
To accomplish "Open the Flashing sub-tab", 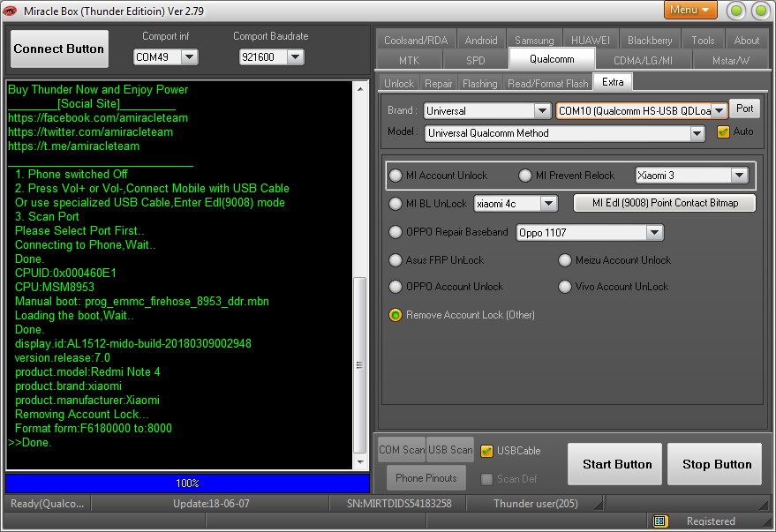I will [480, 84].
